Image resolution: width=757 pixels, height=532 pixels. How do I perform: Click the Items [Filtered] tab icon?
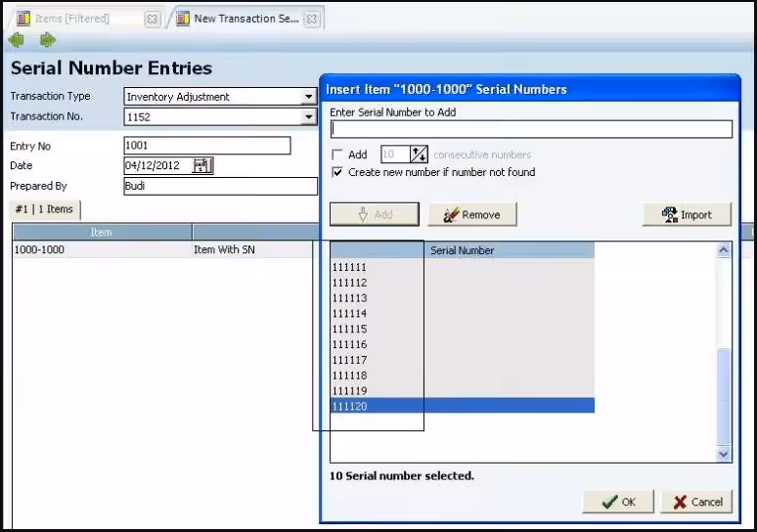pos(23,19)
